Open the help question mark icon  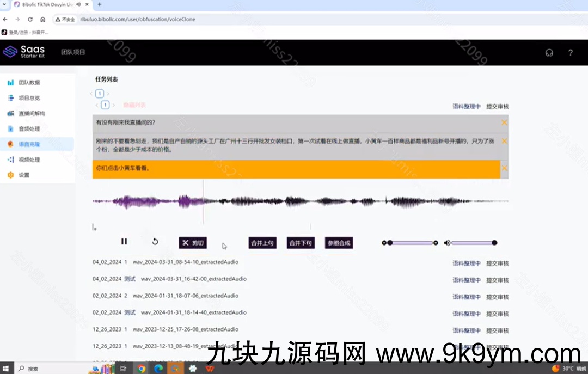coord(571,53)
